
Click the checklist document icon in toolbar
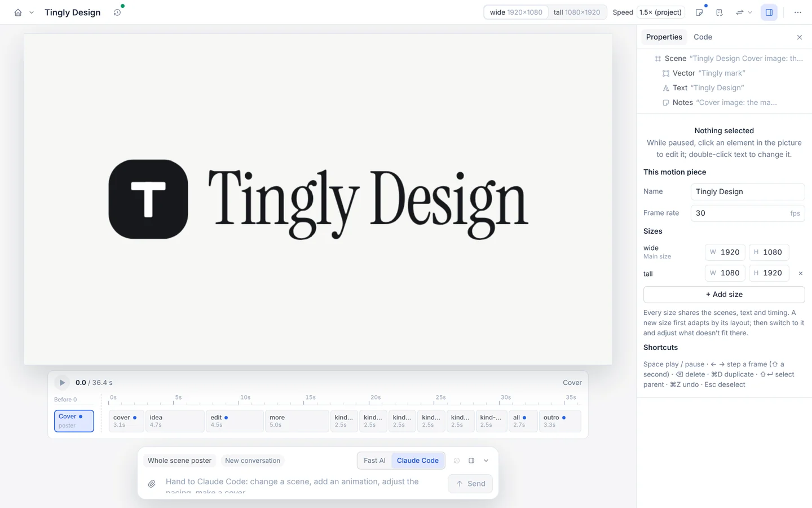tap(720, 12)
